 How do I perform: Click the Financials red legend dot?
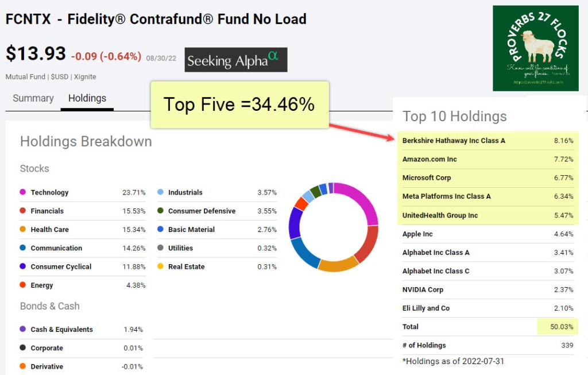click(23, 211)
